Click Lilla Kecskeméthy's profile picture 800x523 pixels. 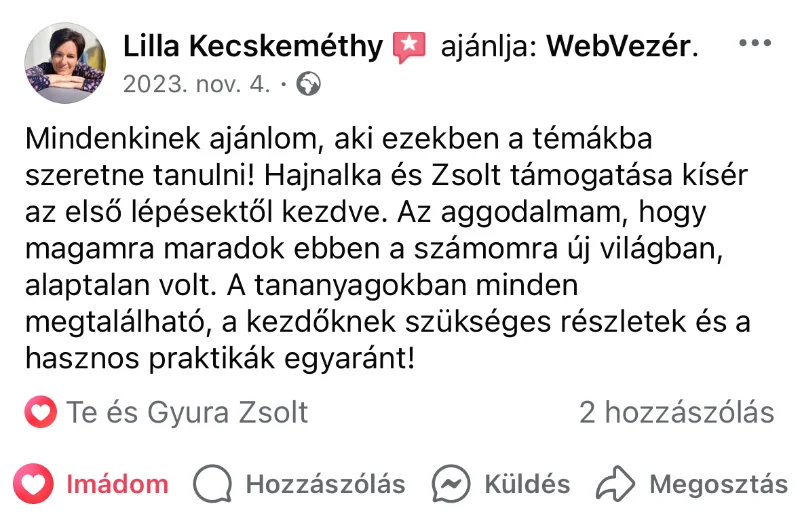click(64, 62)
